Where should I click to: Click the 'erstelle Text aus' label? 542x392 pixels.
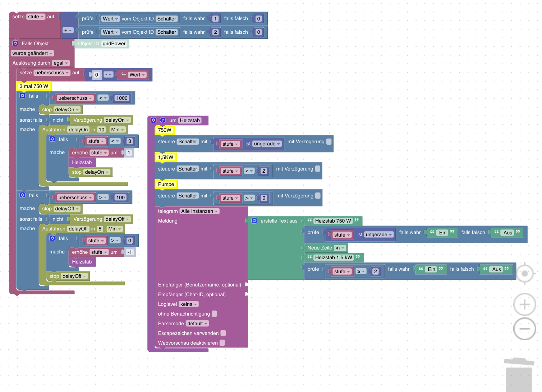(x=279, y=221)
